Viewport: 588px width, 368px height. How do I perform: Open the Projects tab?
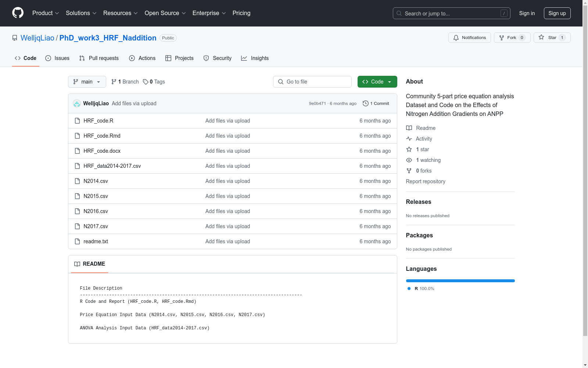click(x=179, y=58)
